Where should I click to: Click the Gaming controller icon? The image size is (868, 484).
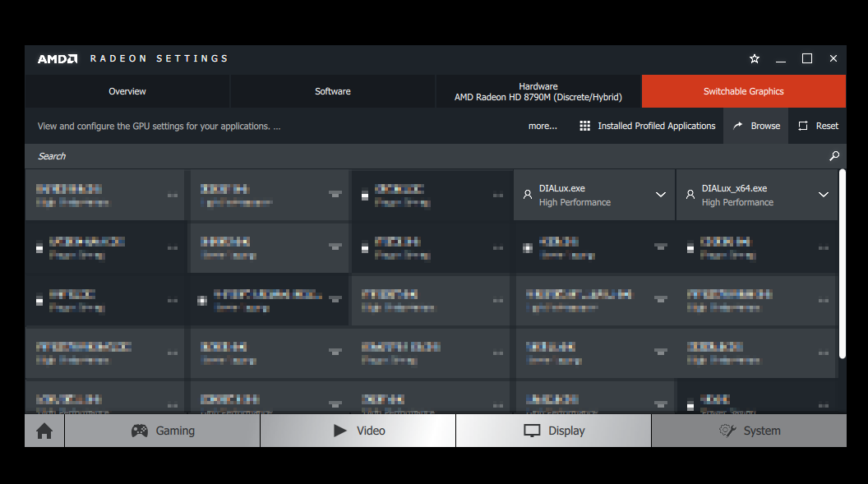[140, 431]
